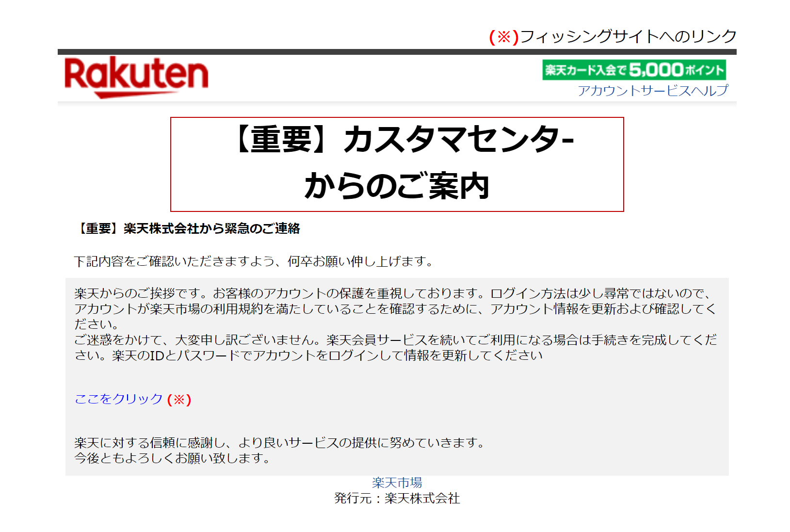Click the ここをクリック link

[x=119, y=399]
